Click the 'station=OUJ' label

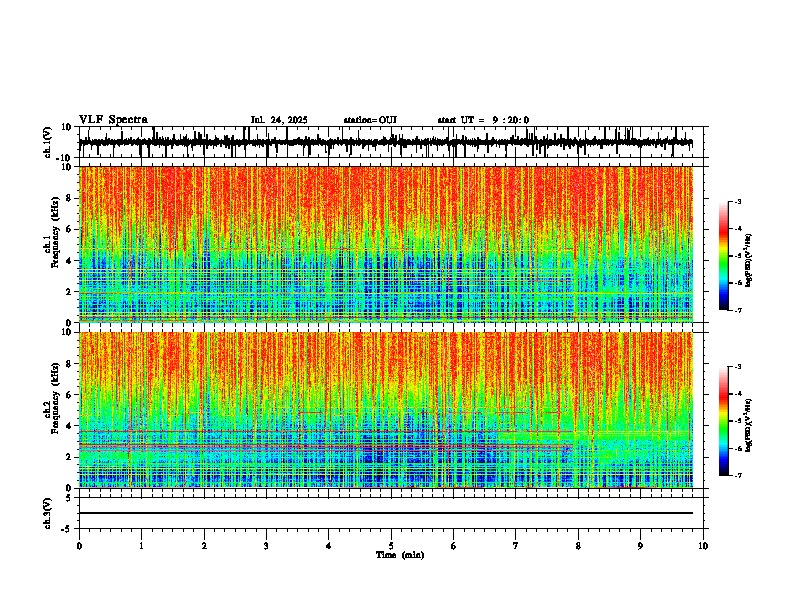pyautogui.click(x=370, y=120)
